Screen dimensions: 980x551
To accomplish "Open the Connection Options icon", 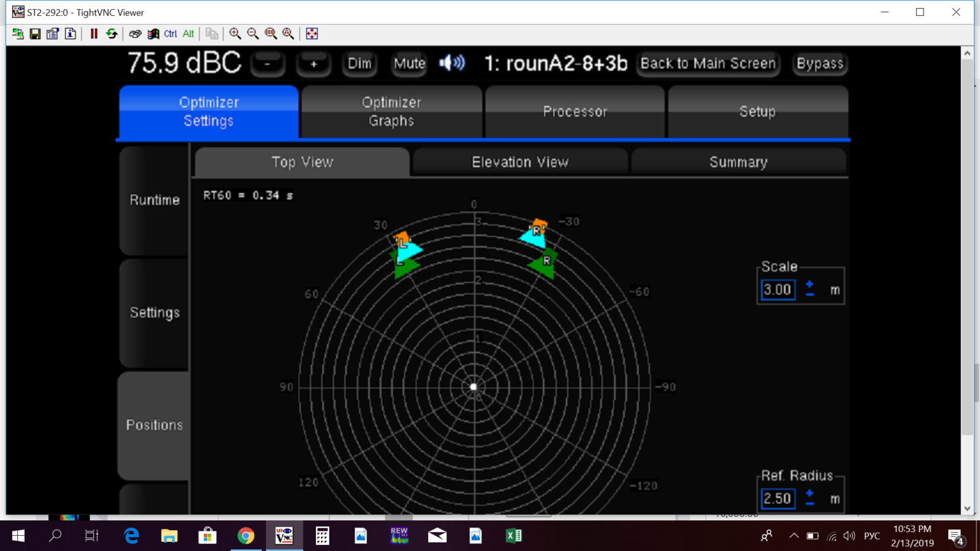I will coord(53,34).
